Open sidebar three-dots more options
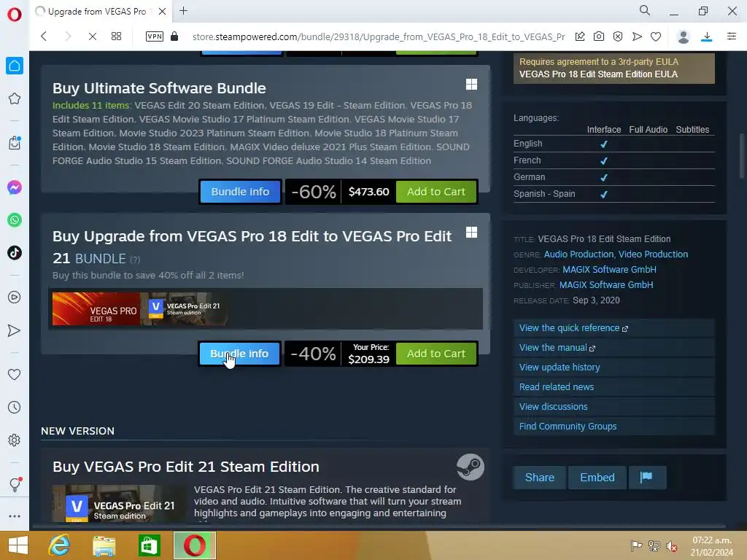 15,516
